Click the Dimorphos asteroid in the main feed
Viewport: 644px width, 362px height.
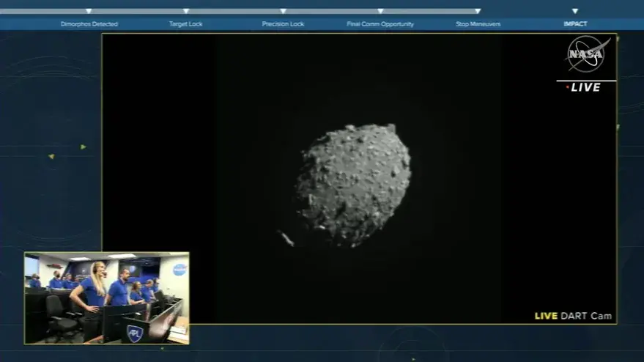354,183
